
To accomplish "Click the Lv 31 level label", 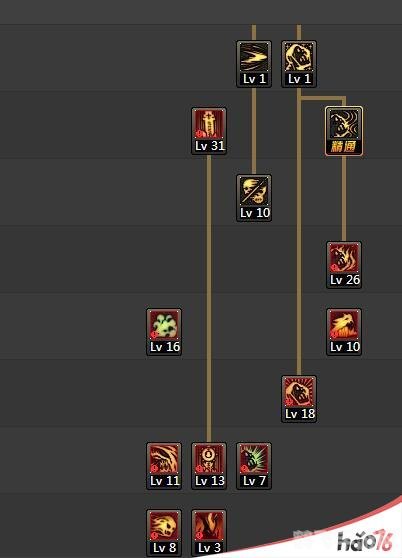I will pos(210,146).
